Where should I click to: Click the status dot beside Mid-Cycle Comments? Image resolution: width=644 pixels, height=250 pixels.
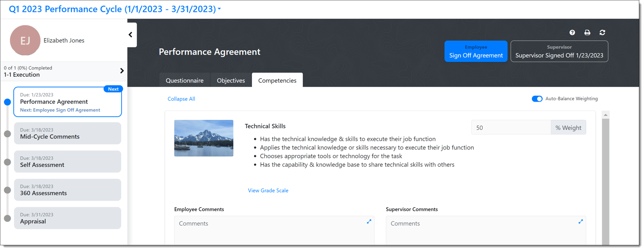[7, 133]
